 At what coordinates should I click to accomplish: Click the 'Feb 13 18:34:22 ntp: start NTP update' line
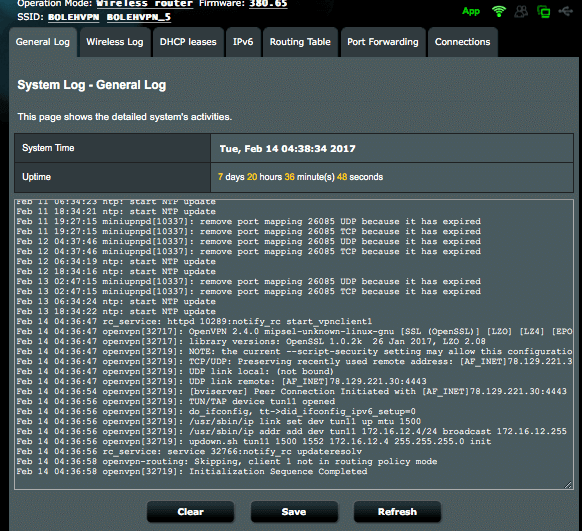point(116,311)
